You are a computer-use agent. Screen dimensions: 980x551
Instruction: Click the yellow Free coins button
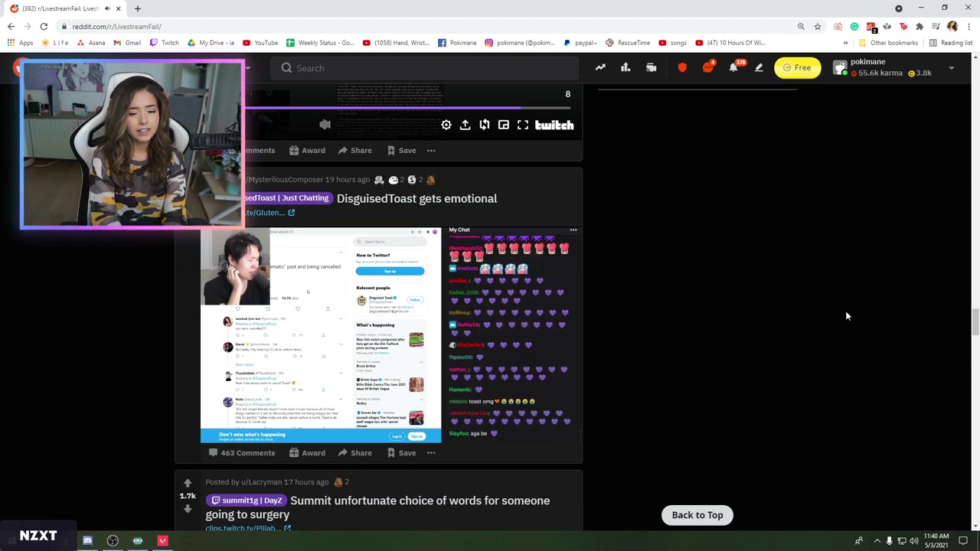pos(797,68)
